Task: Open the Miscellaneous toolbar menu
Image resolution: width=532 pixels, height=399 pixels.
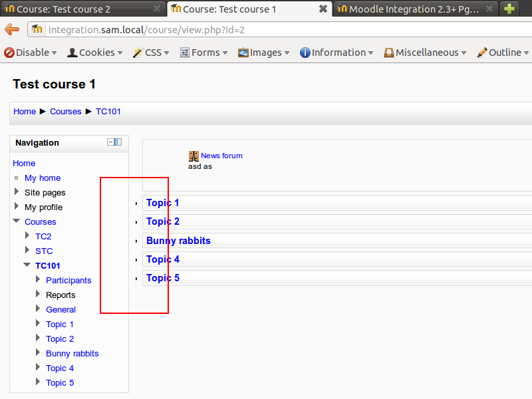Action: click(x=425, y=53)
